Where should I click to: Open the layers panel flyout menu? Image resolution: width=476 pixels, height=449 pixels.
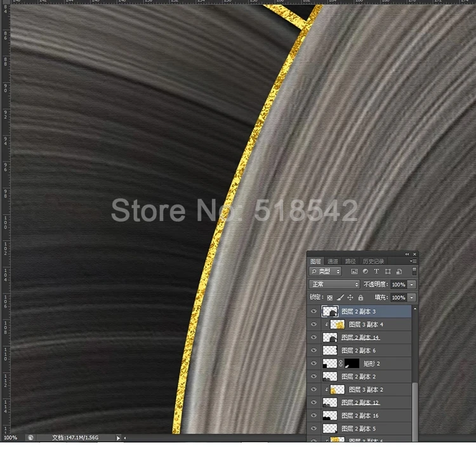[x=413, y=261]
